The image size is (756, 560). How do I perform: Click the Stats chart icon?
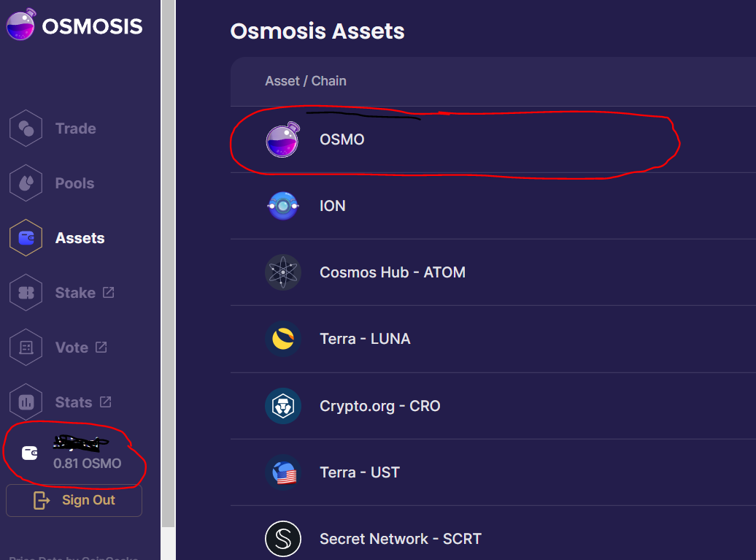(x=26, y=402)
